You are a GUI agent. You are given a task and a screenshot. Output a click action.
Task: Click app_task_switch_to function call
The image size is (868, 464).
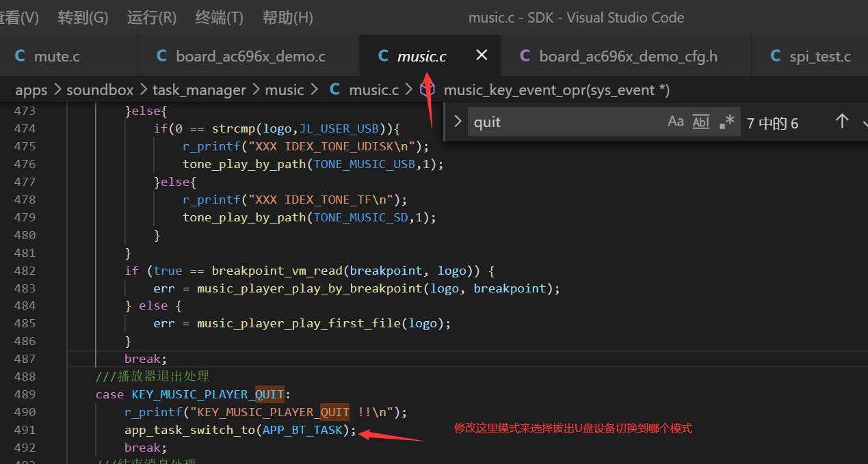pos(189,430)
